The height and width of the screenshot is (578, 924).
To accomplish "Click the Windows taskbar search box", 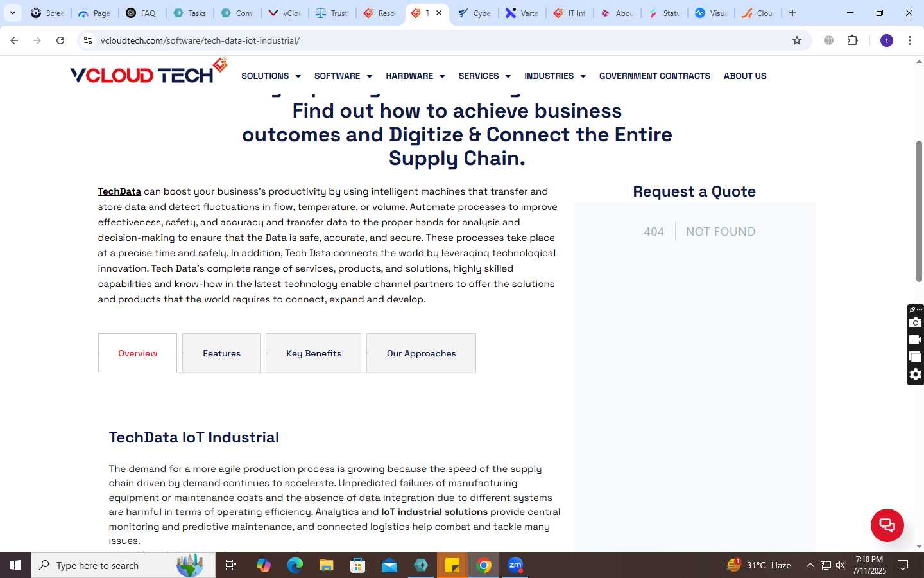I will click(123, 565).
